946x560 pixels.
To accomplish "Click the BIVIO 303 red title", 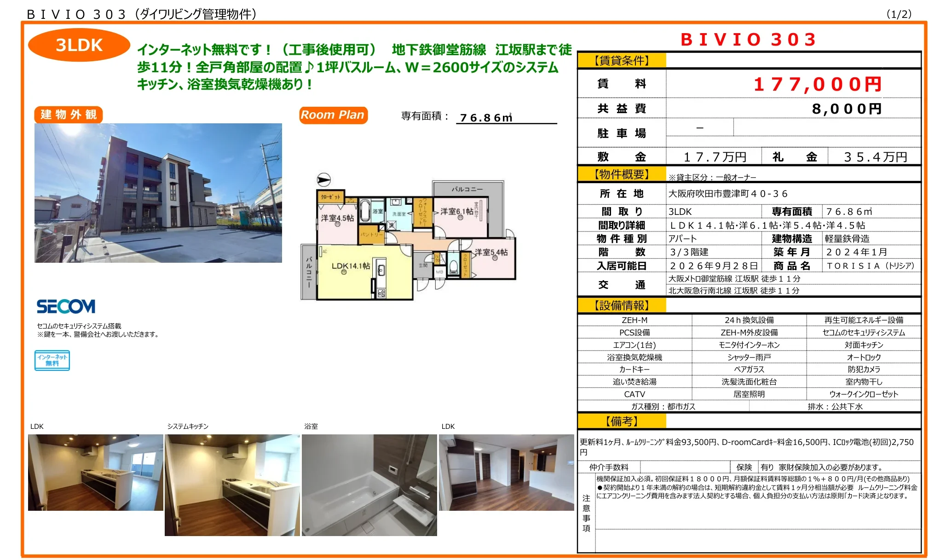I will (749, 39).
